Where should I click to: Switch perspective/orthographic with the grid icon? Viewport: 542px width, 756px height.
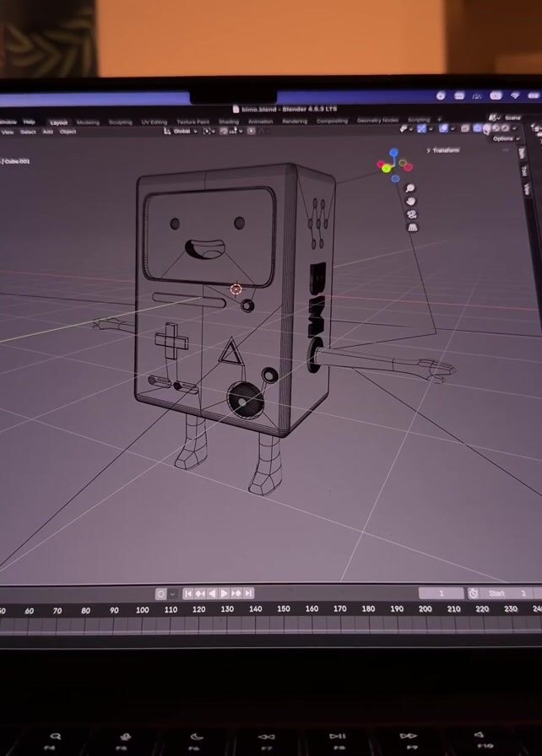click(x=413, y=227)
